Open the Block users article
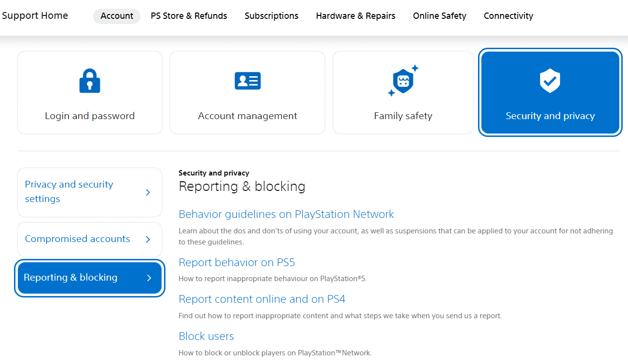 tap(206, 336)
